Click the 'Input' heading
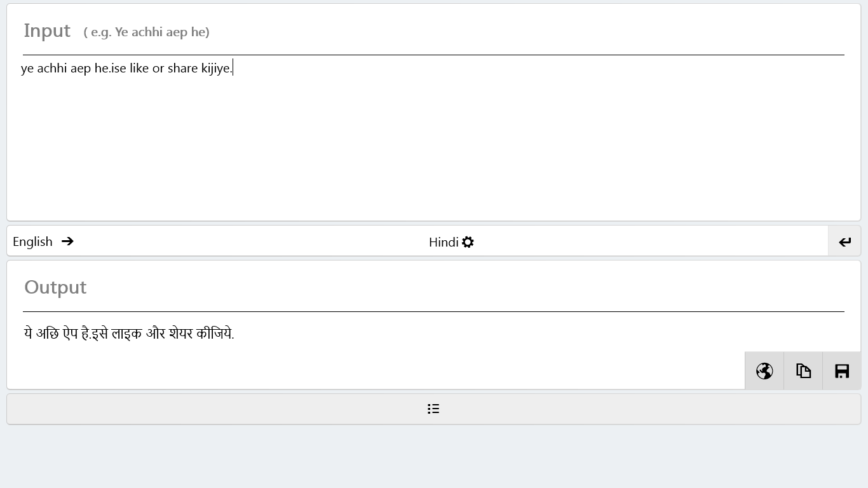Image resolution: width=868 pixels, height=488 pixels. pyautogui.click(x=47, y=30)
